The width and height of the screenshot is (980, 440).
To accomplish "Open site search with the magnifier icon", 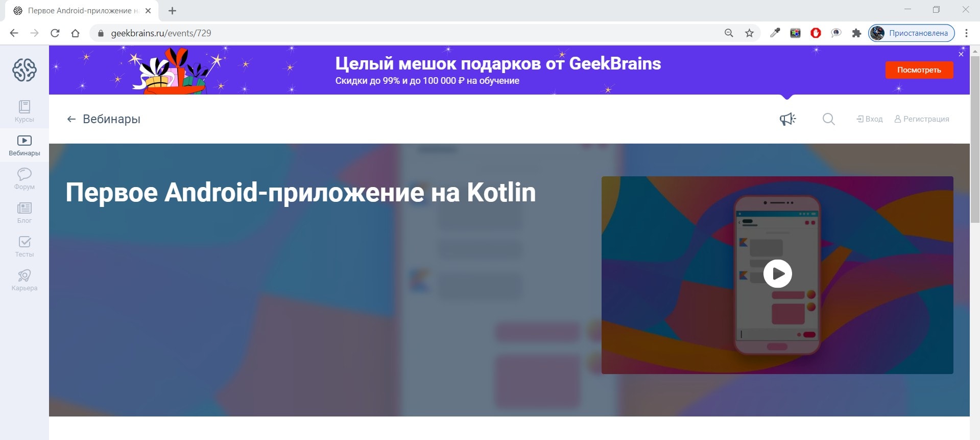I will click(x=829, y=119).
